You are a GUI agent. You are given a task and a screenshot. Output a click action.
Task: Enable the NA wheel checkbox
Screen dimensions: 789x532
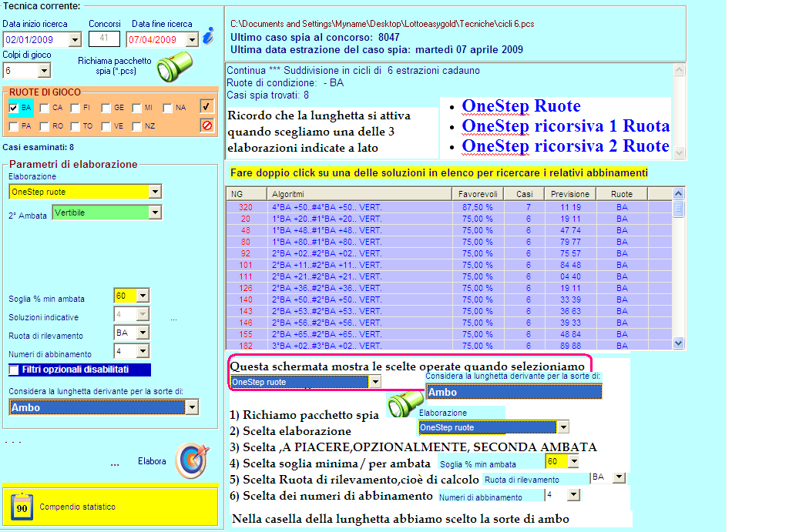[x=167, y=108]
